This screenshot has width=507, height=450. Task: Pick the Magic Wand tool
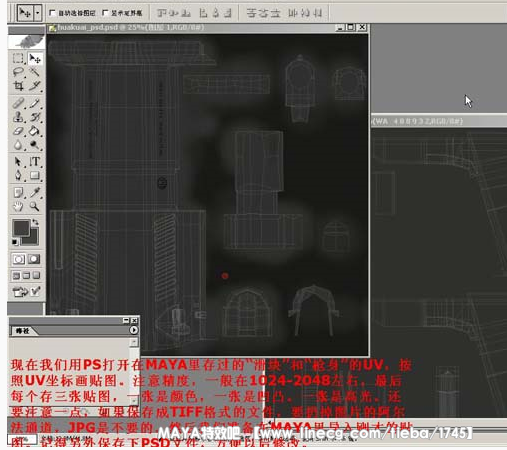coord(35,72)
